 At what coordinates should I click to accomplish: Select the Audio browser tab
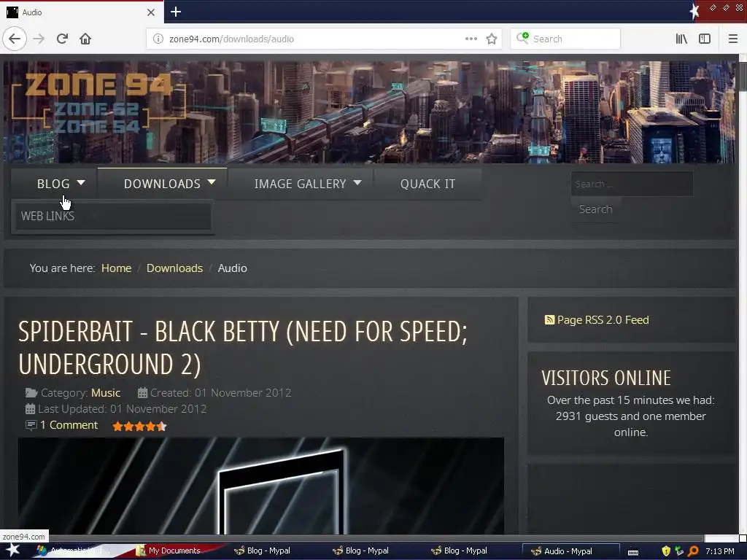(x=81, y=12)
